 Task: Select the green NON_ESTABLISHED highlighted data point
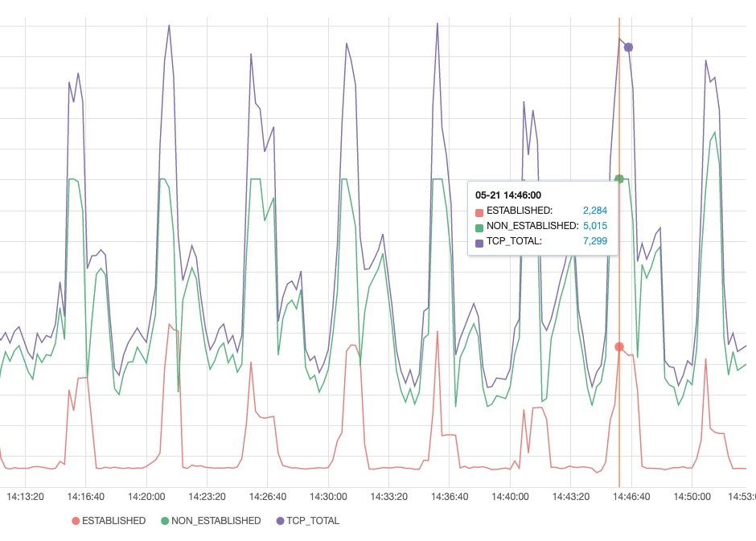(619, 178)
